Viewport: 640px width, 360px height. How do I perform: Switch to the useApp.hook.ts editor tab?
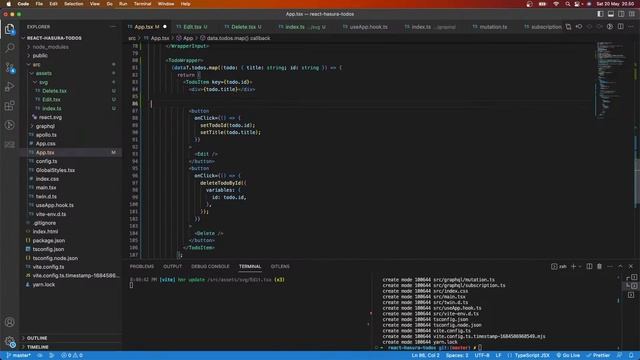point(368,27)
